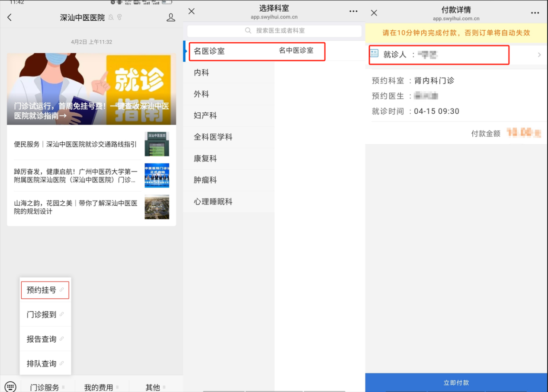
Task: Click thumbnail of 交通路线指引 article
Action: tap(157, 144)
